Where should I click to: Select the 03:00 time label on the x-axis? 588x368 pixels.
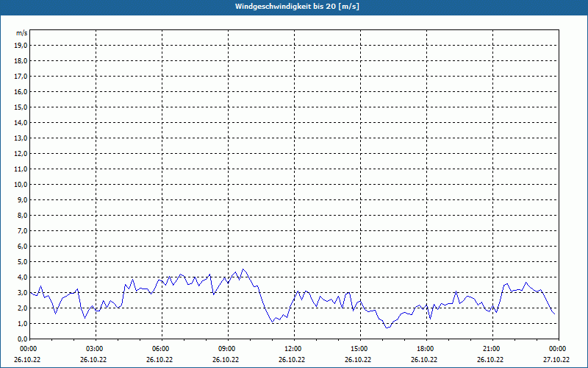[x=94, y=349]
